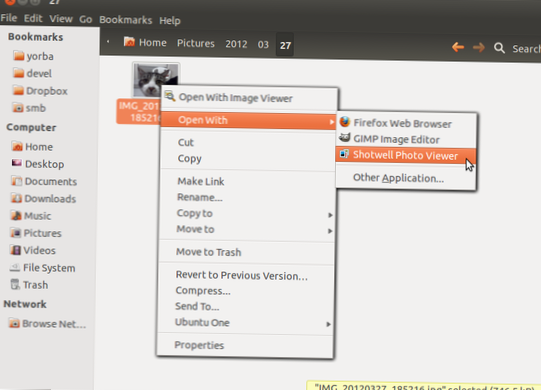Click the cat photo thumbnail
Viewport: 541px width, 390px height.
click(x=156, y=80)
